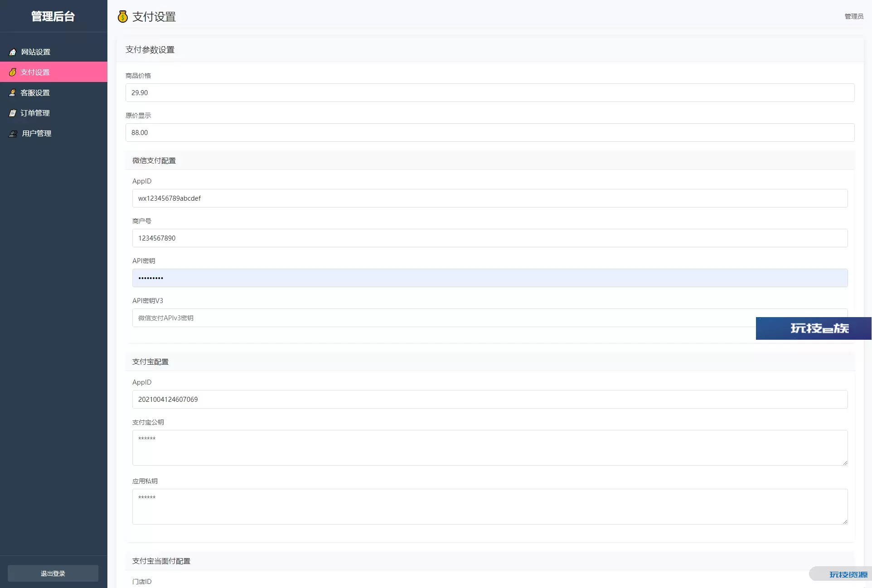Viewport: 872px width, 588px height.
Task: Click the agent icon beside 客服设置
Action: pos(13,93)
